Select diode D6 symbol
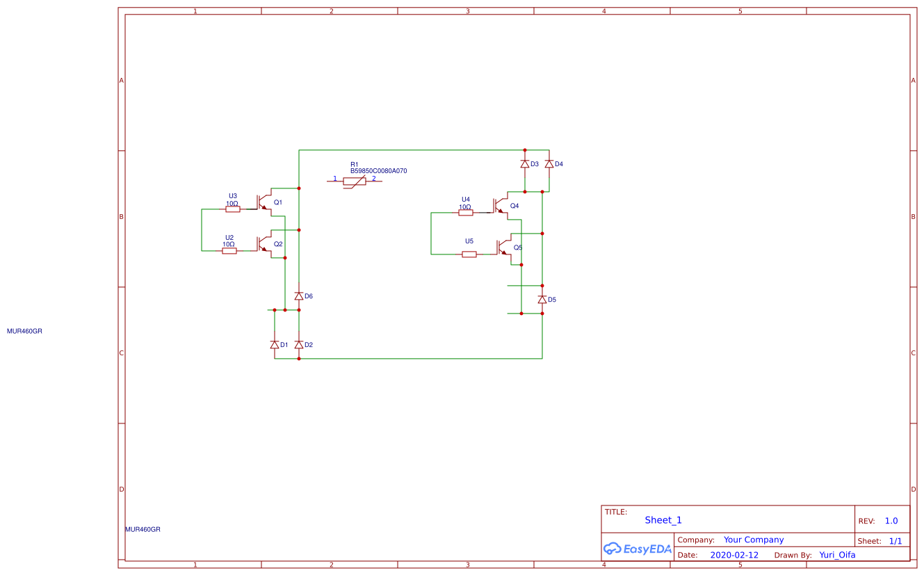This screenshot has width=924, height=575. click(298, 295)
